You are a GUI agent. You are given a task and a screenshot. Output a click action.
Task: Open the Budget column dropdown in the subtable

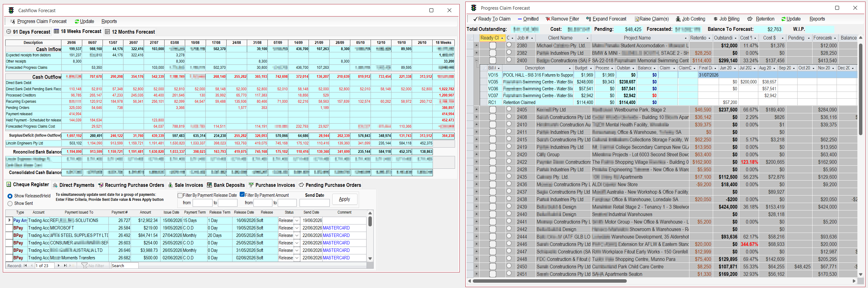click(591, 68)
